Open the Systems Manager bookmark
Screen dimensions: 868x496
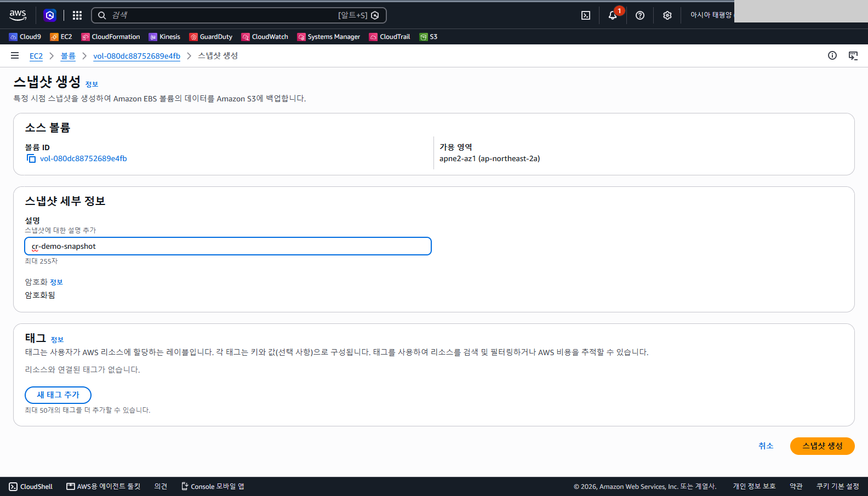tap(329, 37)
